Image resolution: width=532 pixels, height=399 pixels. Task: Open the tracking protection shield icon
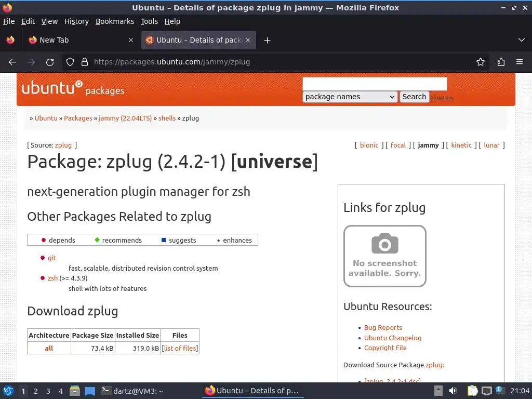pos(70,62)
